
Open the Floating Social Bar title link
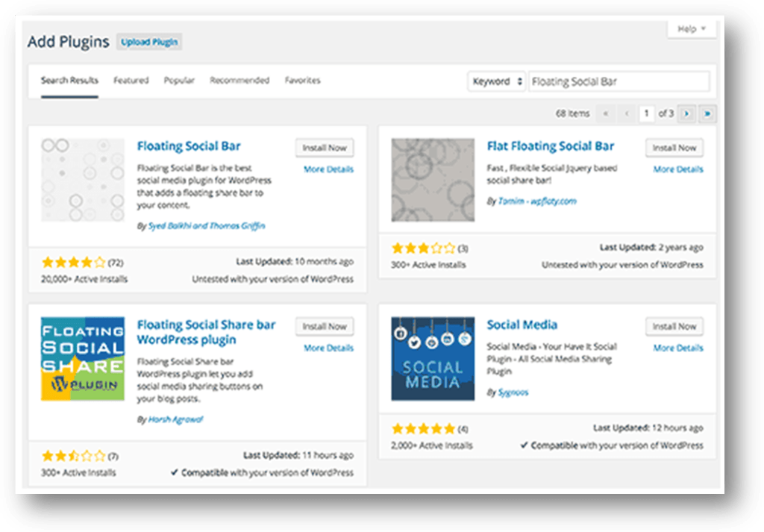coord(189,146)
